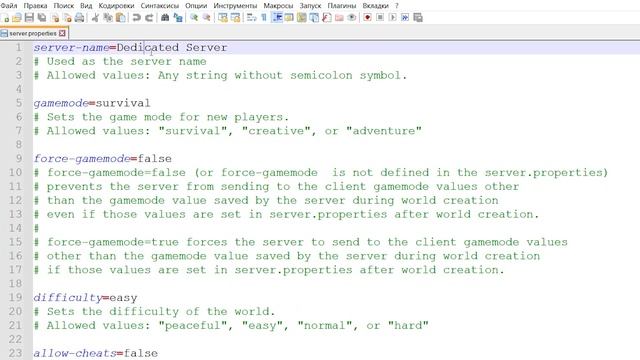Open the Поиск menu
Viewport: 640px width, 360px height.
(x=64, y=6)
